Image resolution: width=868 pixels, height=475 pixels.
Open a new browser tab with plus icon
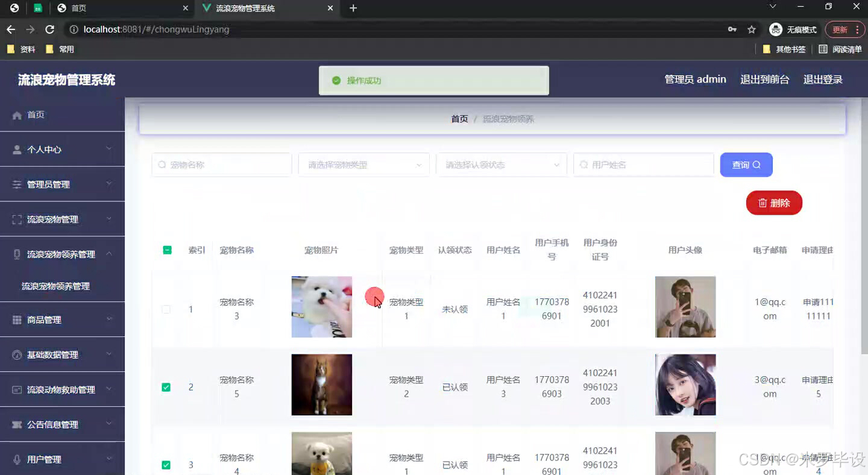353,8
